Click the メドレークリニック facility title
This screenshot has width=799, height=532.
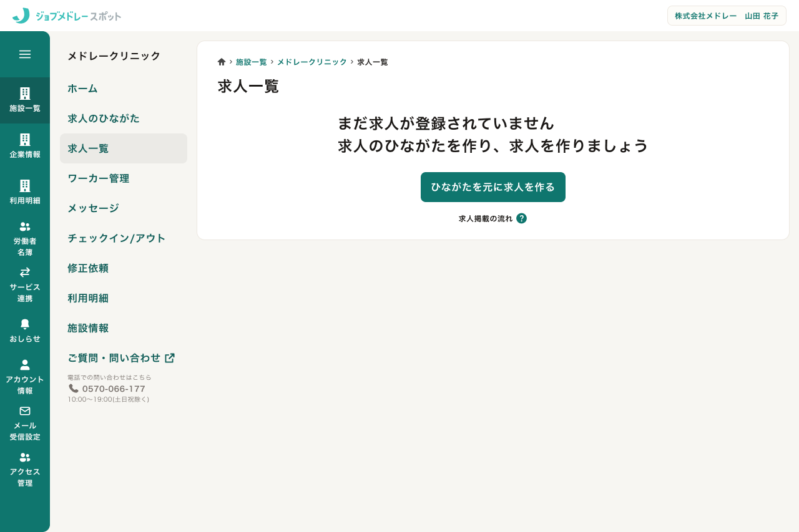click(114, 56)
